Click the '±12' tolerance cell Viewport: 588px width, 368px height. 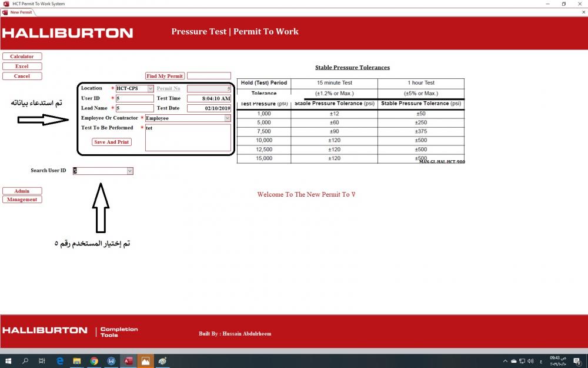point(335,114)
